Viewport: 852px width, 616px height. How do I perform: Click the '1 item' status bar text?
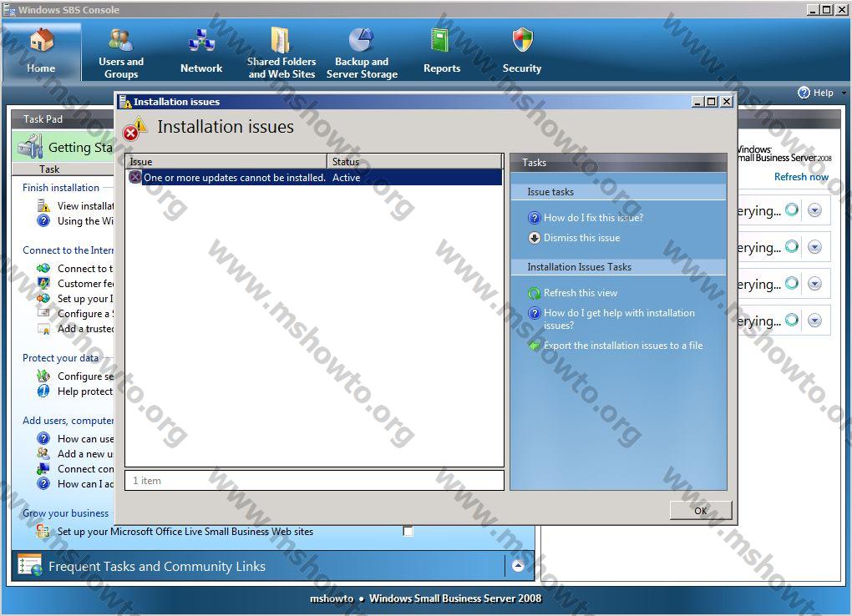147,481
